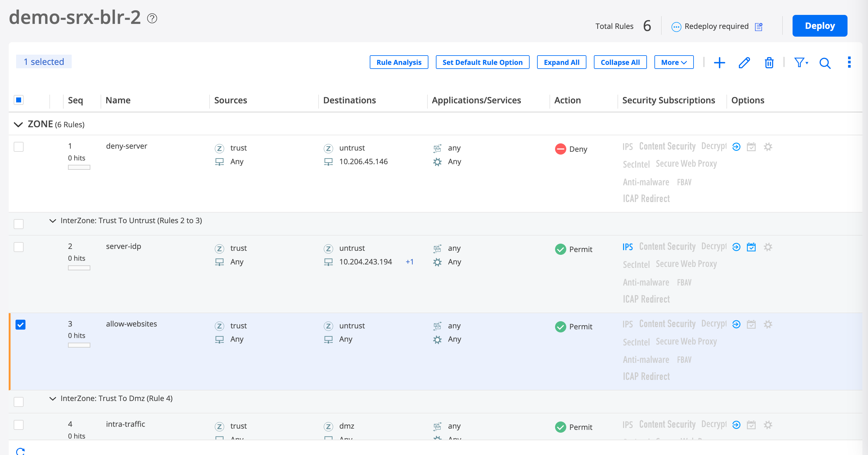Click the redeploy required document icon
This screenshot has width=868, height=455.
click(758, 27)
